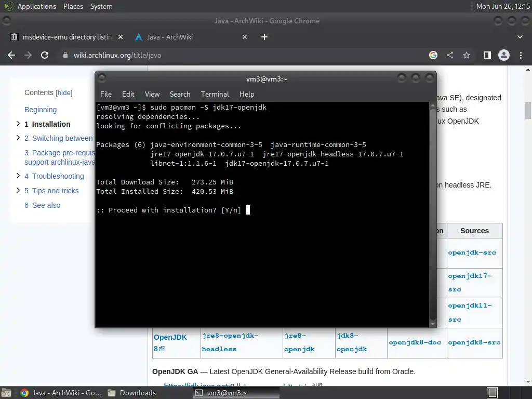Open the terminal File menu
The image size is (532, 399).
[x=106, y=94]
